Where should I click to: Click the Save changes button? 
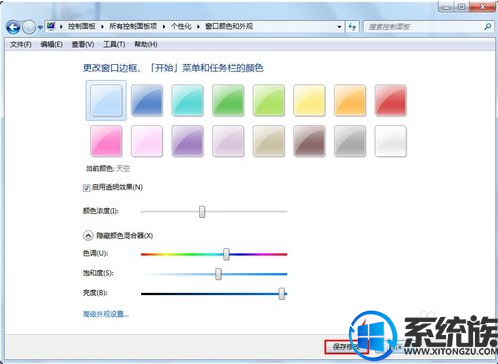[x=346, y=347]
